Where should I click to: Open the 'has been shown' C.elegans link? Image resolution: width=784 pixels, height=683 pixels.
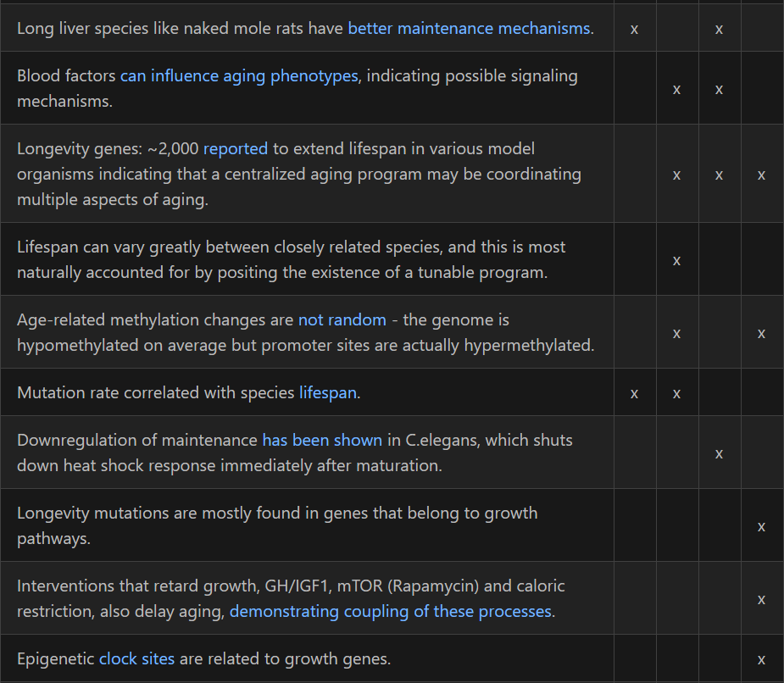click(x=322, y=440)
